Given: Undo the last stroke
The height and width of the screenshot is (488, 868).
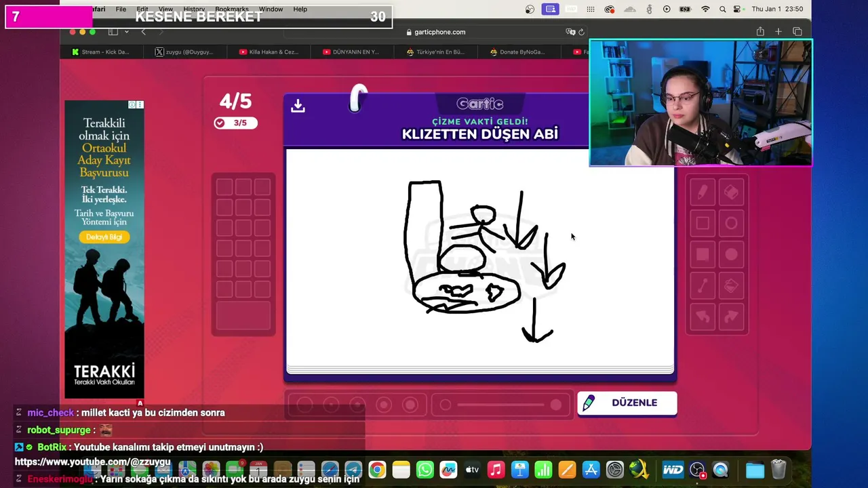Looking at the screenshot, I should click(703, 317).
